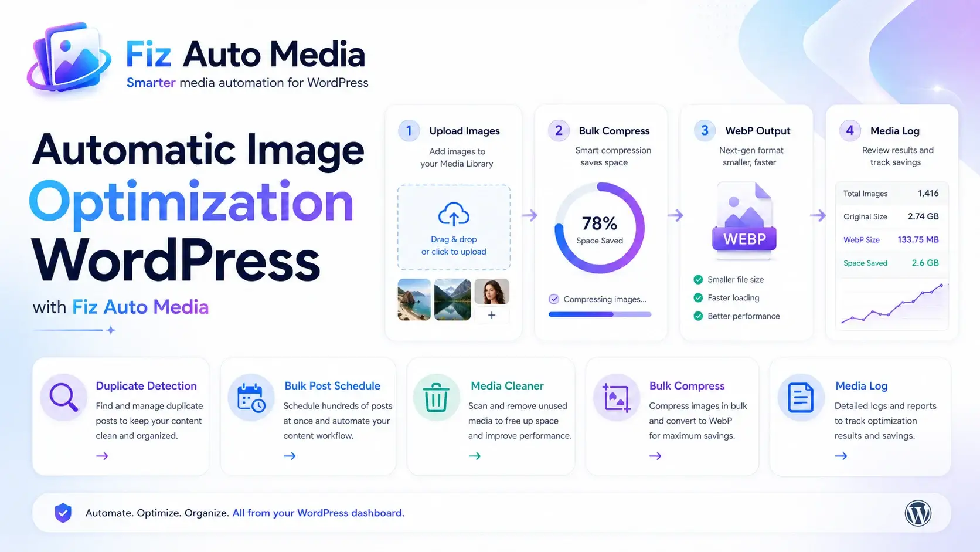Open the Duplicate Detection title link
This screenshot has height=552, width=980.
pyautogui.click(x=147, y=386)
